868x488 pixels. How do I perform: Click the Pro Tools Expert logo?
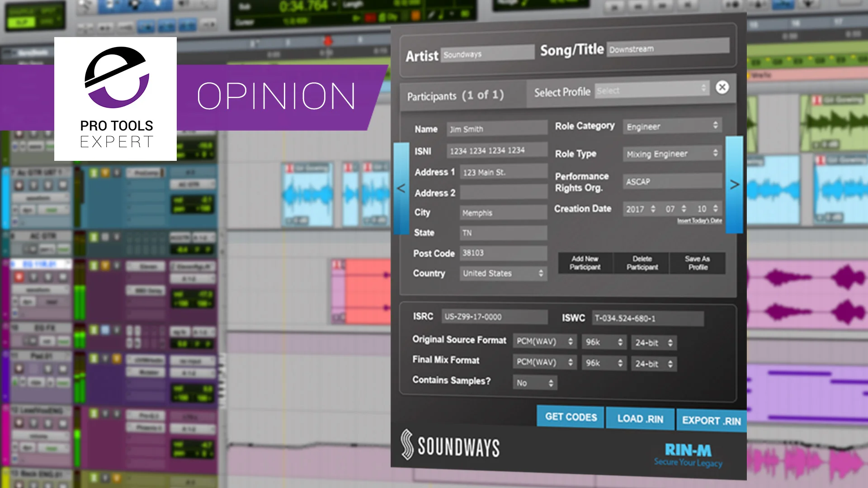[116, 99]
